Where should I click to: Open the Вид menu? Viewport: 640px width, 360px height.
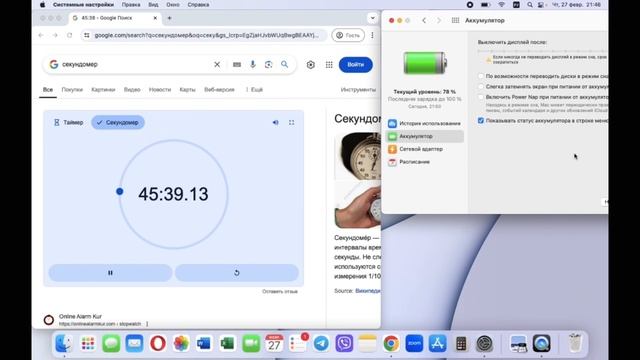click(x=153, y=5)
